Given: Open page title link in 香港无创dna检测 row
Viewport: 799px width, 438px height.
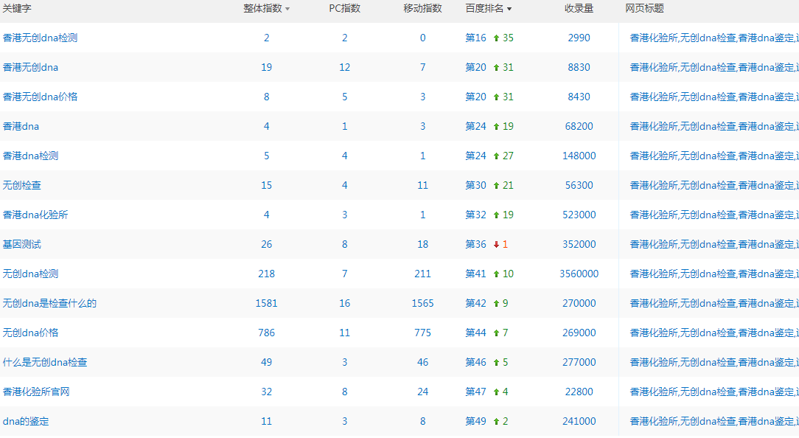Looking at the screenshot, I should coord(714,38).
